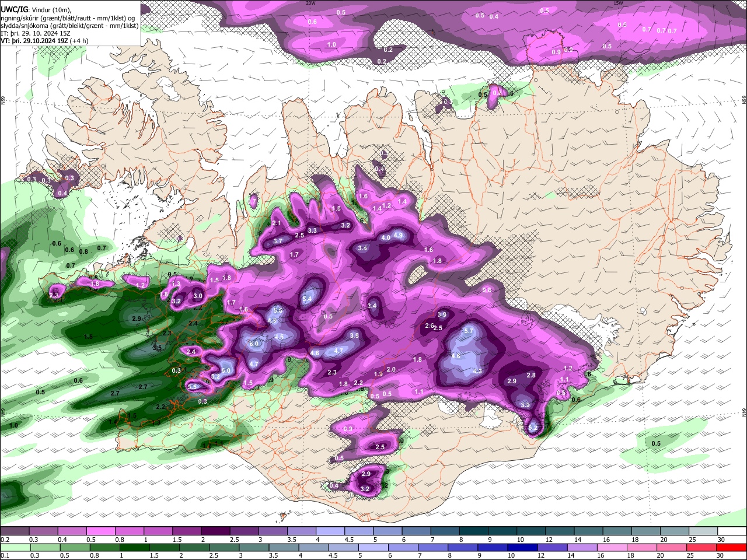Click the violet rain swatch between 14 and 16

pyautogui.click(x=582, y=547)
